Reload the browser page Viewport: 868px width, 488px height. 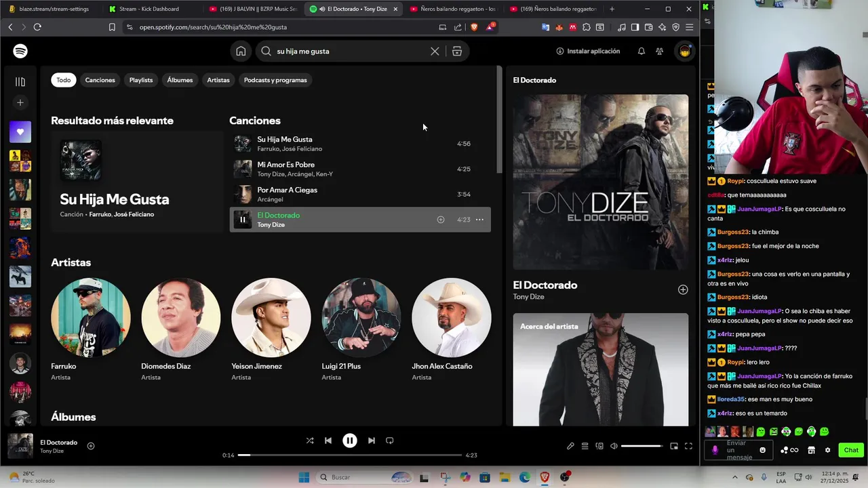(37, 27)
